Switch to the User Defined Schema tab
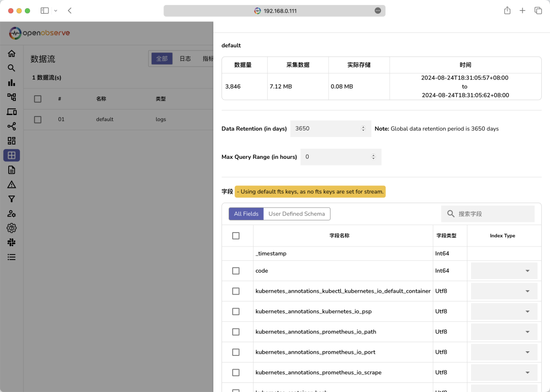This screenshot has width=550, height=392. [x=297, y=214]
